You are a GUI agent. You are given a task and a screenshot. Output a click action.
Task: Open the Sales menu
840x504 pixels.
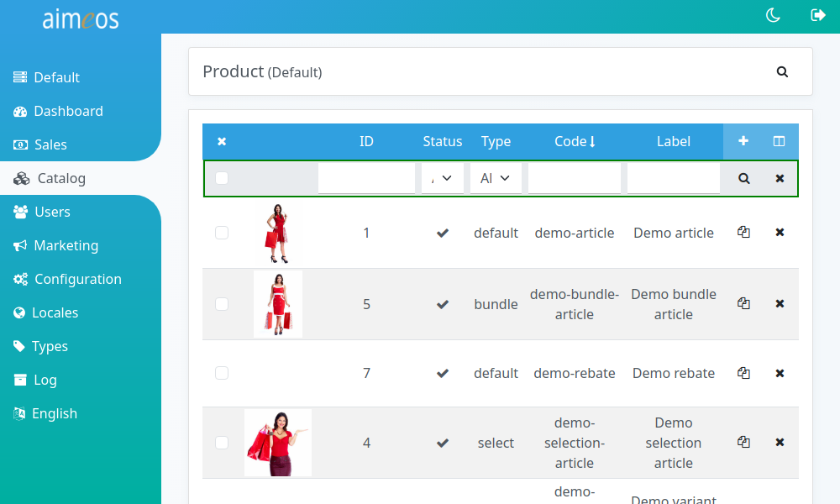click(40, 144)
